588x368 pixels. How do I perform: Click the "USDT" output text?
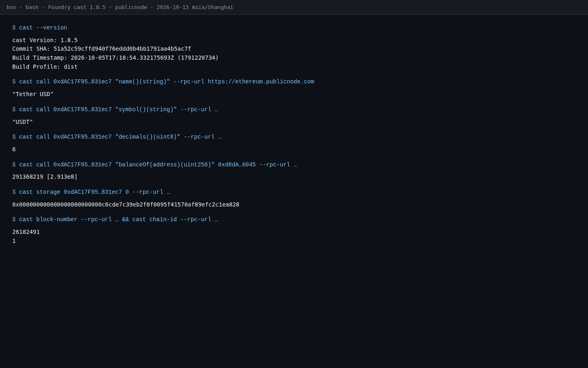tap(23, 122)
